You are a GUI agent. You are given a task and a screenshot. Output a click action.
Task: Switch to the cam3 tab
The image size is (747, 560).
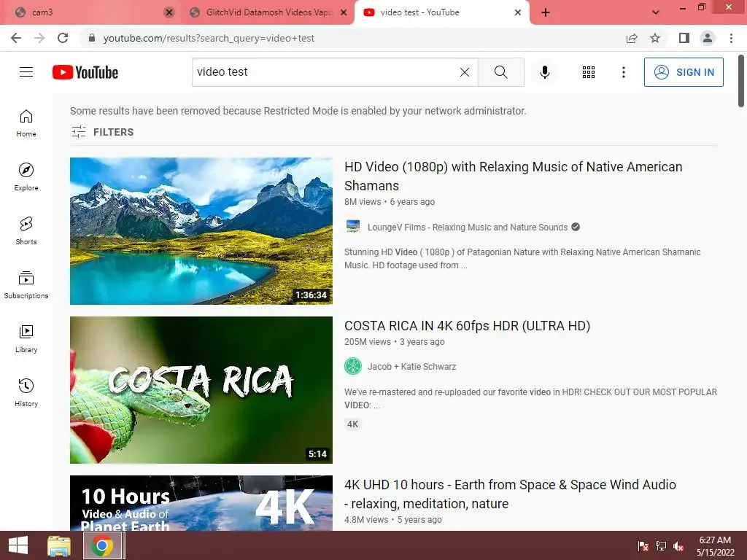pos(90,12)
